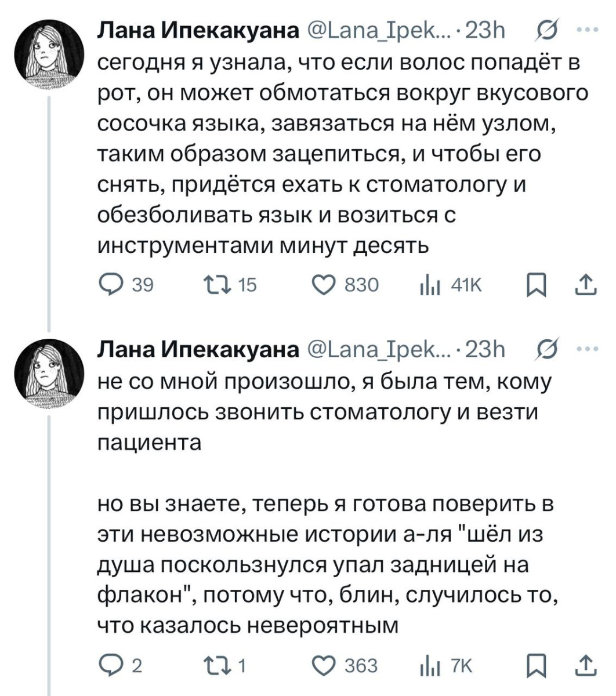Screen dimensions: 616x696
Task: Bookmark the second tweet
Action: click(x=532, y=666)
